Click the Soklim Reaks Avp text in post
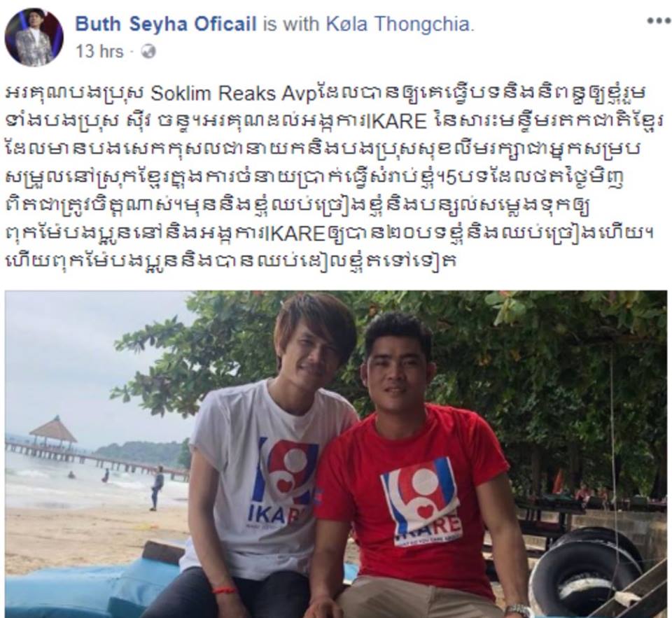 click(x=234, y=93)
